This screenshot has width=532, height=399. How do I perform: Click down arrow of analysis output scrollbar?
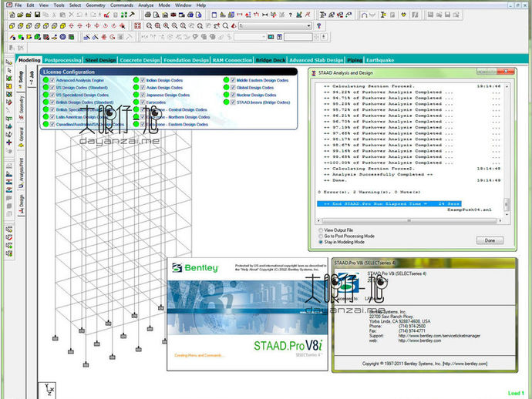[507, 215]
